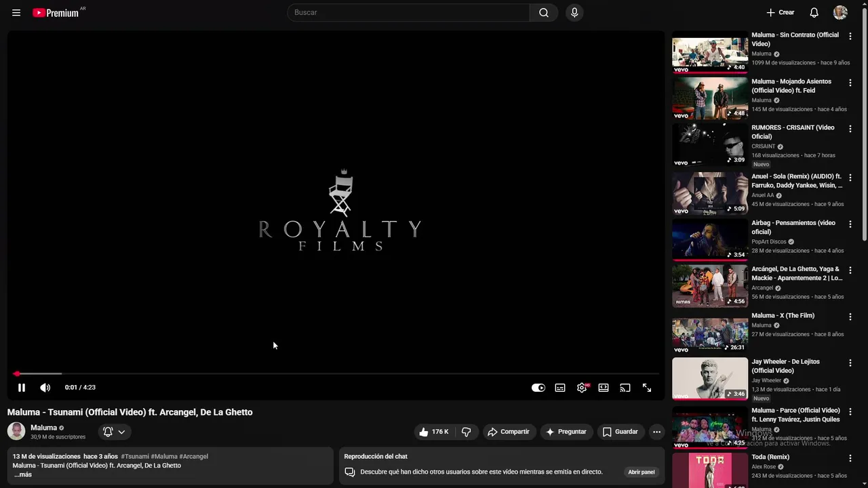The height and width of the screenshot is (488, 868).
Task: Open options for Airbag Pensamientos
Action: pos(850,224)
